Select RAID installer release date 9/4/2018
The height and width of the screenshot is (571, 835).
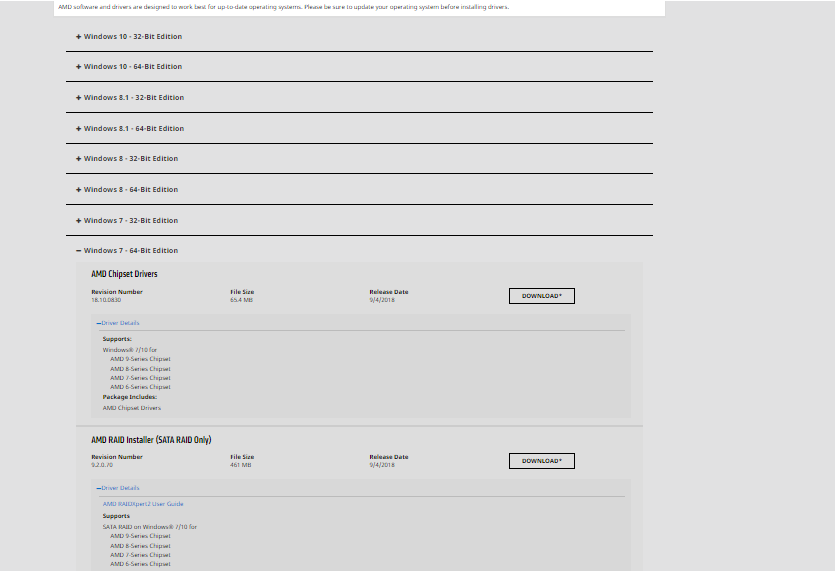click(x=382, y=465)
